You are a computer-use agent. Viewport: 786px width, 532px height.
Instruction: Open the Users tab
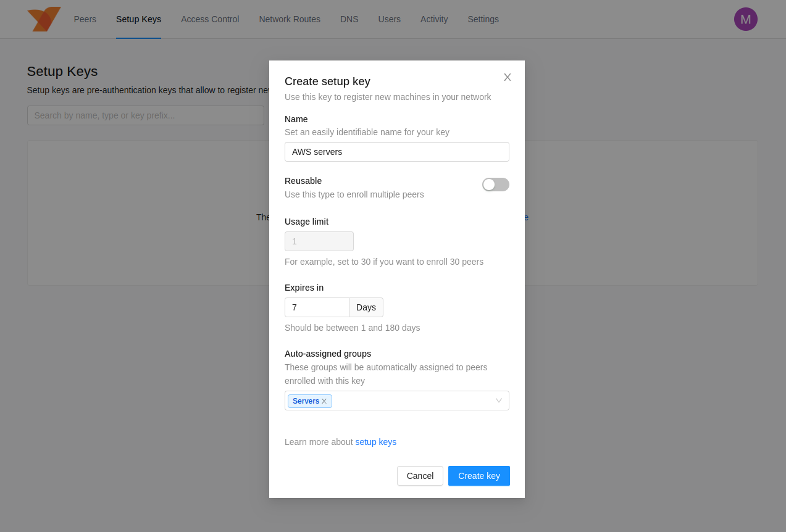pos(389,19)
